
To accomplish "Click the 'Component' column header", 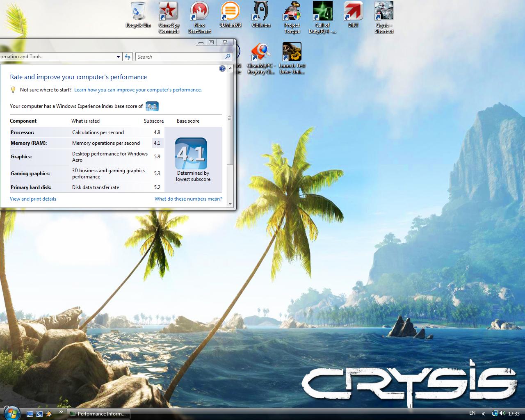I will 23,121.
